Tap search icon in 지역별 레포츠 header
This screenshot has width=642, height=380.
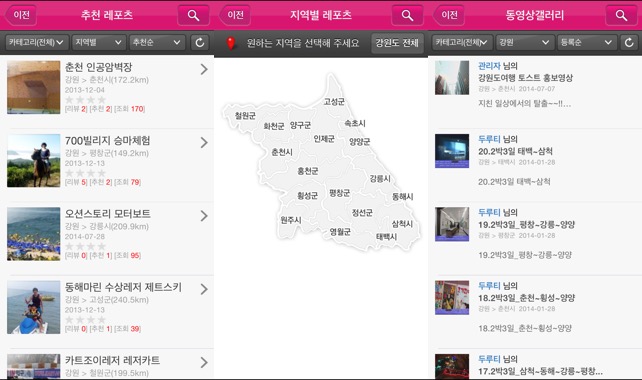[x=407, y=16]
